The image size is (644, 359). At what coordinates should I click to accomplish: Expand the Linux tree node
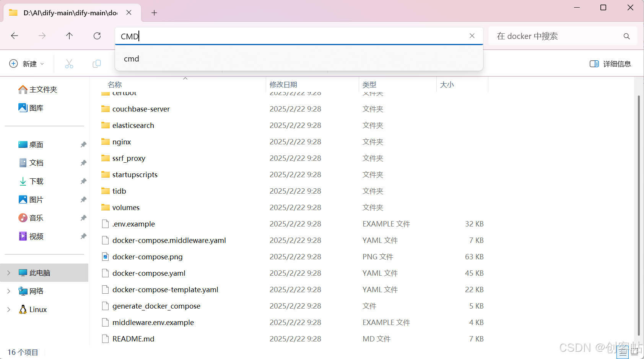coord(9,309)
